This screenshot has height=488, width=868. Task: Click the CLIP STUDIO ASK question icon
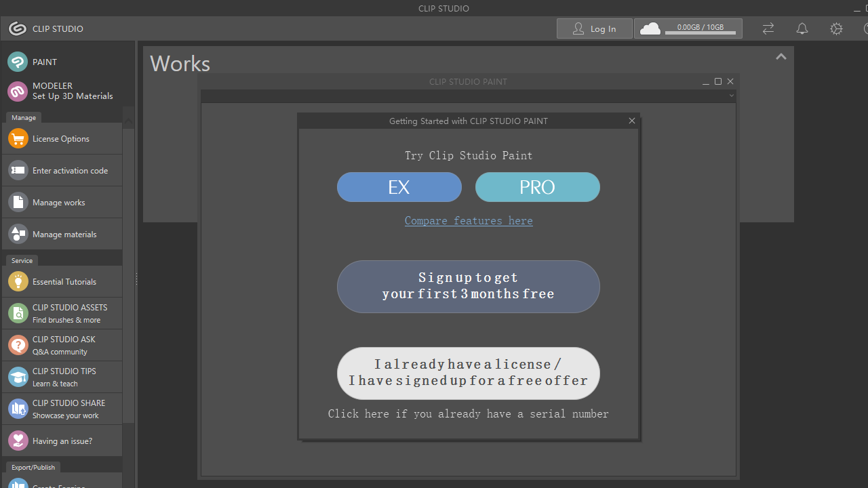coord(18,345)
